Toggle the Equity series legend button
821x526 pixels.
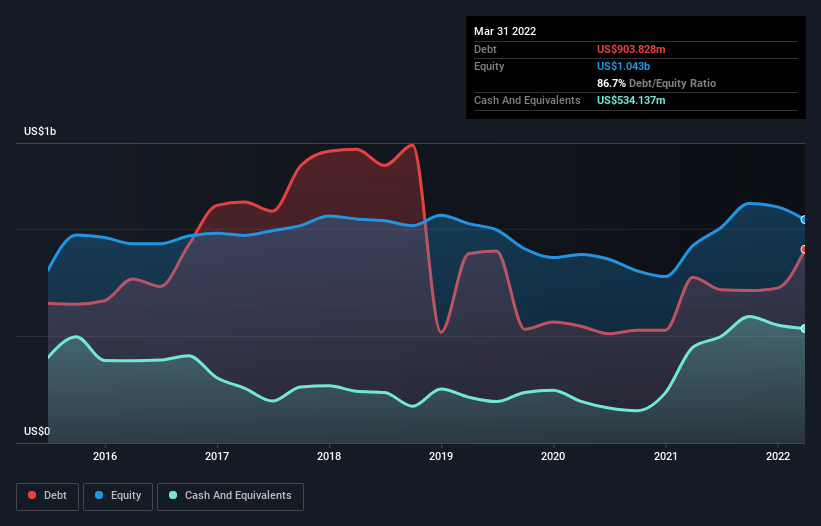pos(118,496)
